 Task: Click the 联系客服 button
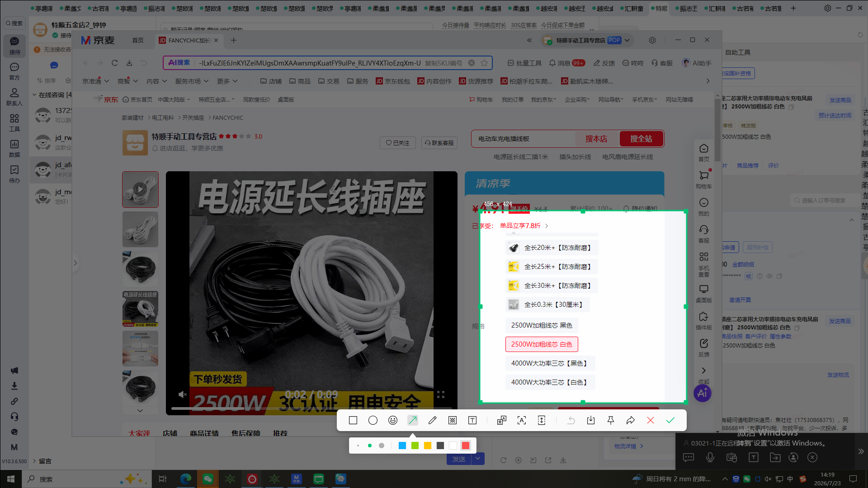(x=439, y=143)
